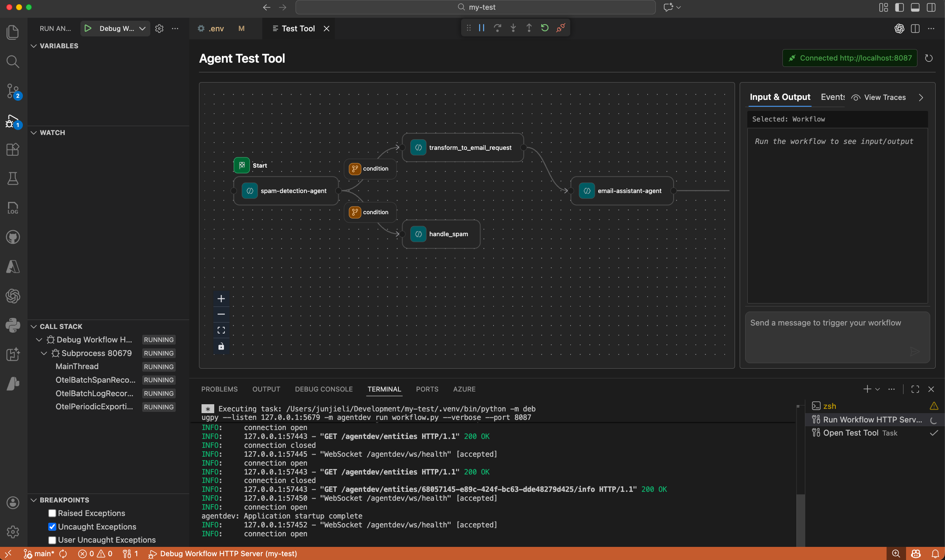Kill the active terminal
This screenshot has width=945, height=560.
pos(931,389)
